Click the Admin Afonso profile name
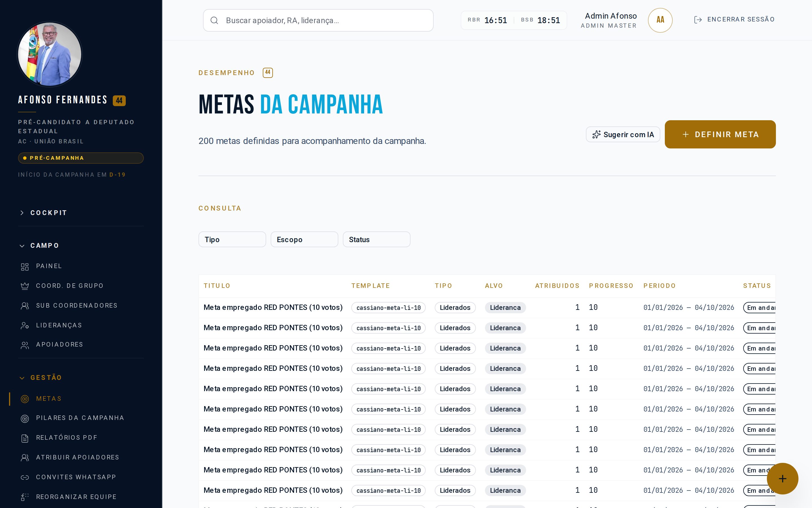Viewport: 812px width, 508px height. [611, 16]
